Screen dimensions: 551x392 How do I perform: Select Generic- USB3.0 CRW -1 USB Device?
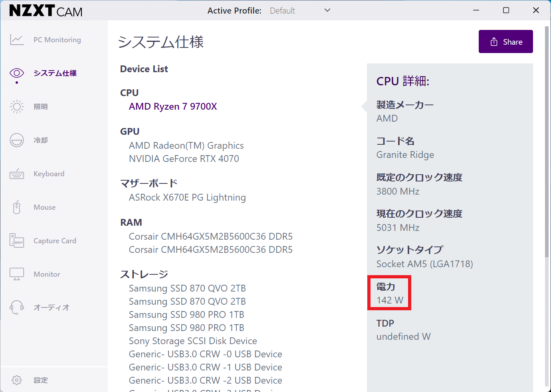tap(205, 367)
